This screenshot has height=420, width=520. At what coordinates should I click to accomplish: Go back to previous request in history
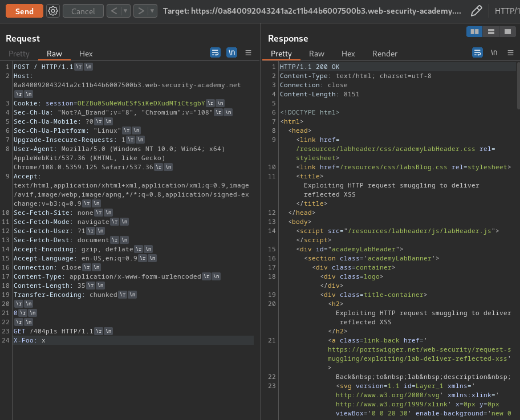click(114, 11)
